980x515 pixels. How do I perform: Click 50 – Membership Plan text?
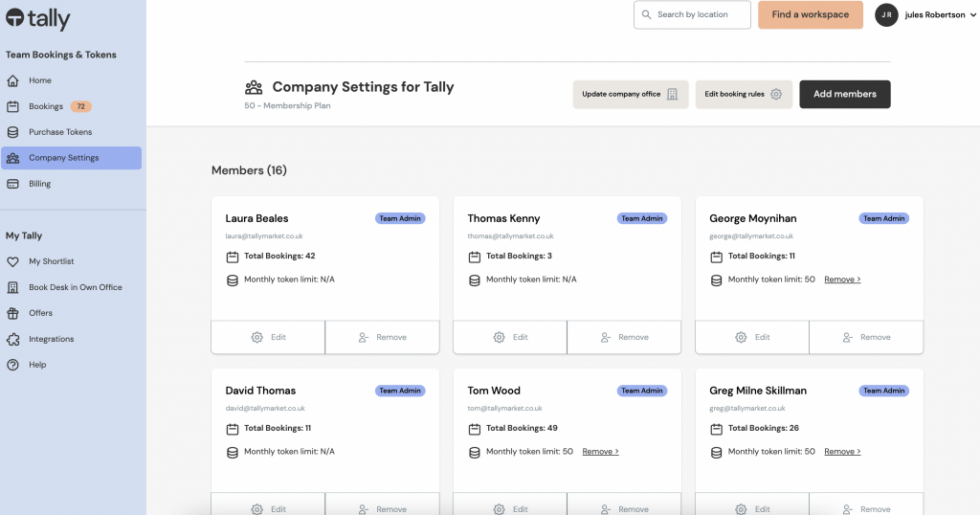[287, 105]
